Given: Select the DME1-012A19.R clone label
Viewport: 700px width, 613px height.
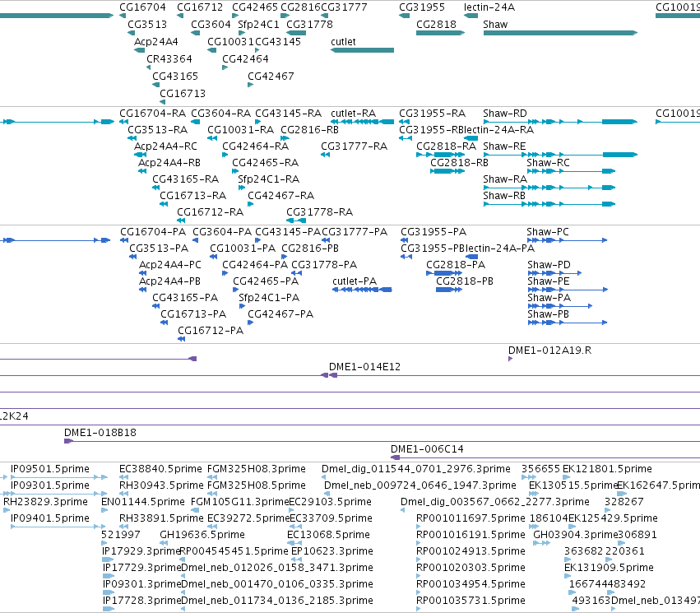Looking at the screenshot, I should [x=550, y=351].
